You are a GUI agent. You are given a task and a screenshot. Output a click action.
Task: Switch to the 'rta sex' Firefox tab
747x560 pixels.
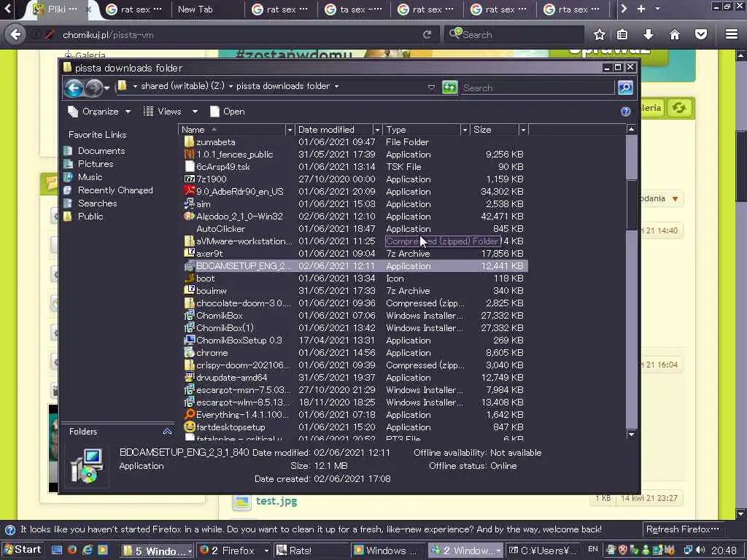(573, 9)
